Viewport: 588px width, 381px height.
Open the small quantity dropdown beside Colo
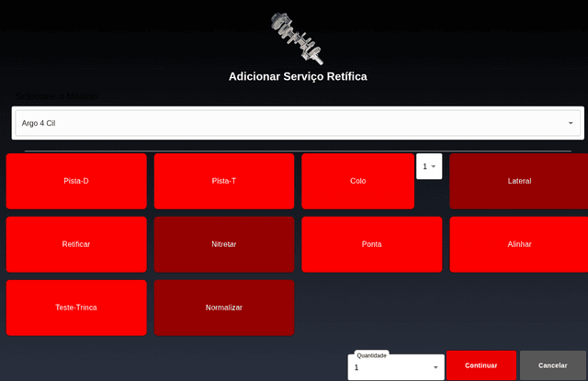pyautogui.click(x=430, y=166)
